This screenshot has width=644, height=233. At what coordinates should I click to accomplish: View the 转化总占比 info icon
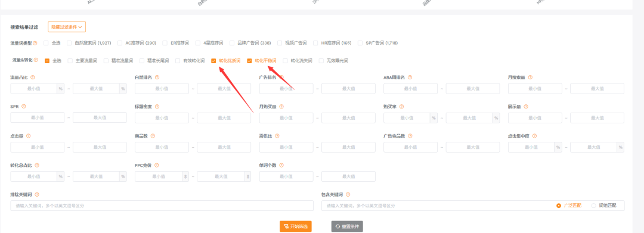pos(37,165)
